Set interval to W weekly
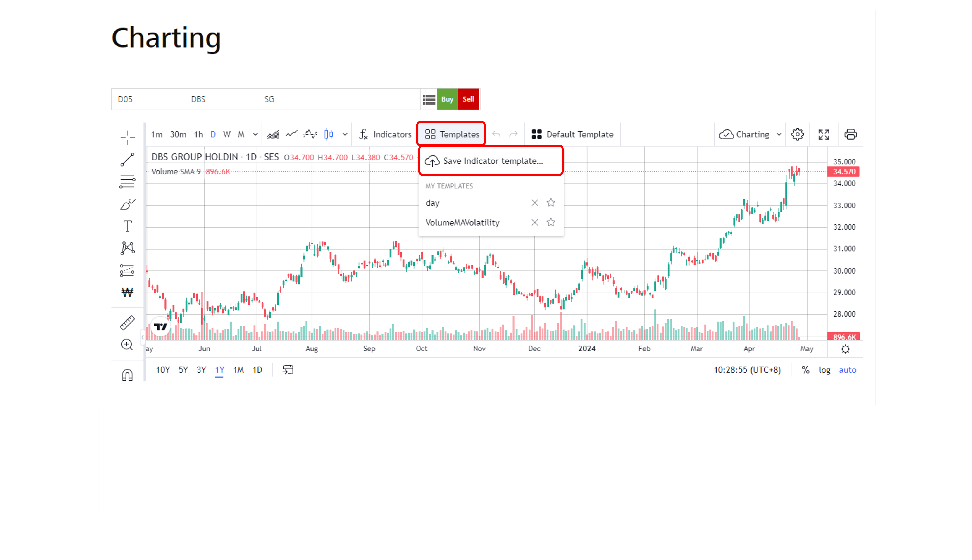 coord(227,134)
